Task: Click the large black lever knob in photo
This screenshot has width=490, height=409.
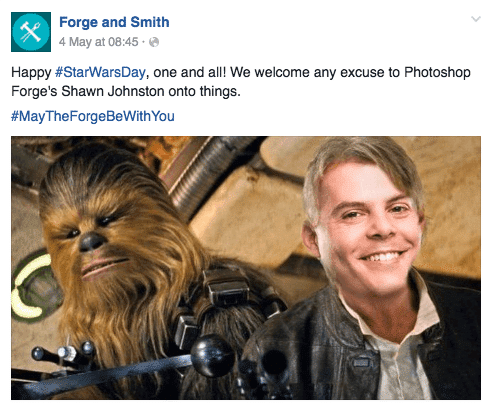Action: pyautogui.click(x=212, y=355)
